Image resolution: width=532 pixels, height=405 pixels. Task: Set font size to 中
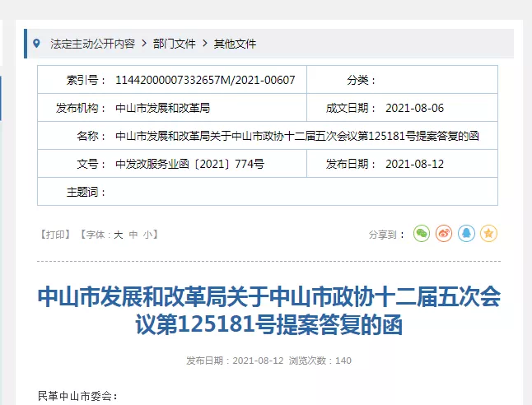[133, 235]
